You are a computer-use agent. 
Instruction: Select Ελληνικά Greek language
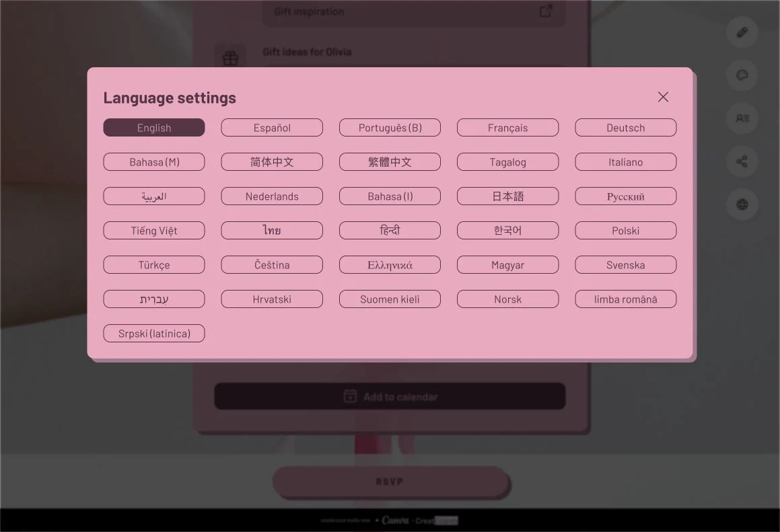390,265
